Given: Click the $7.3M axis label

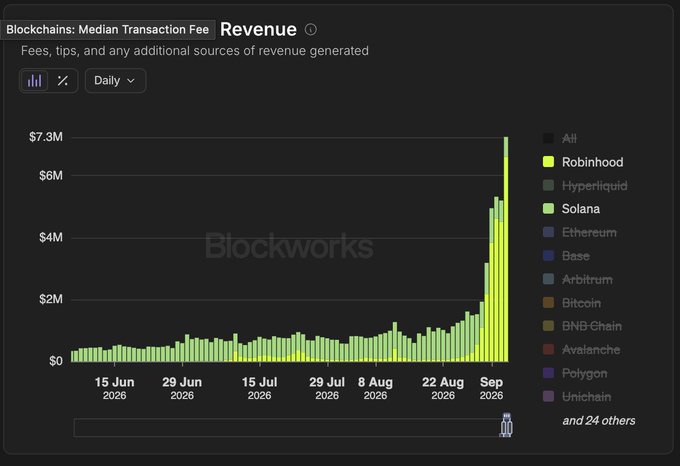Looking at the screenshot, I should click(46, 137).
